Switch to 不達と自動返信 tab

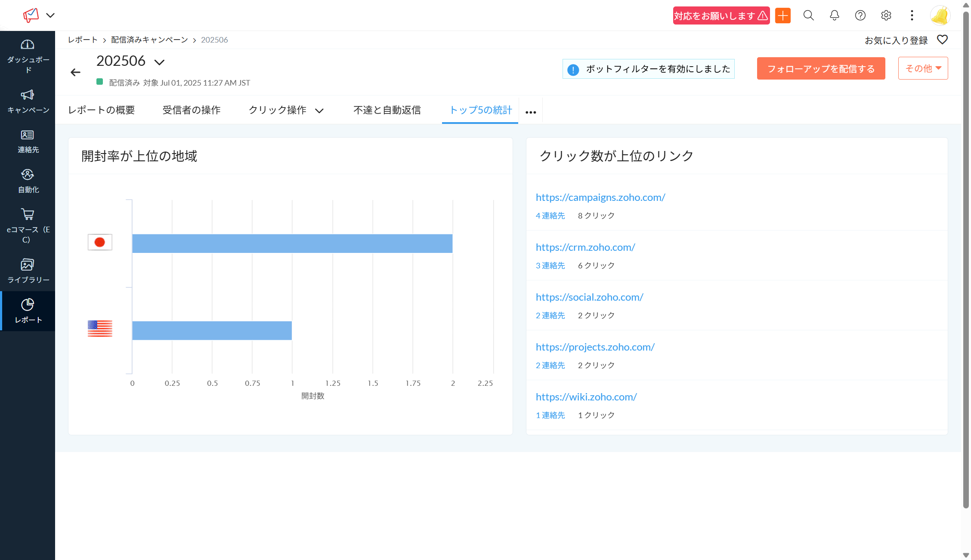click(387, 110)
